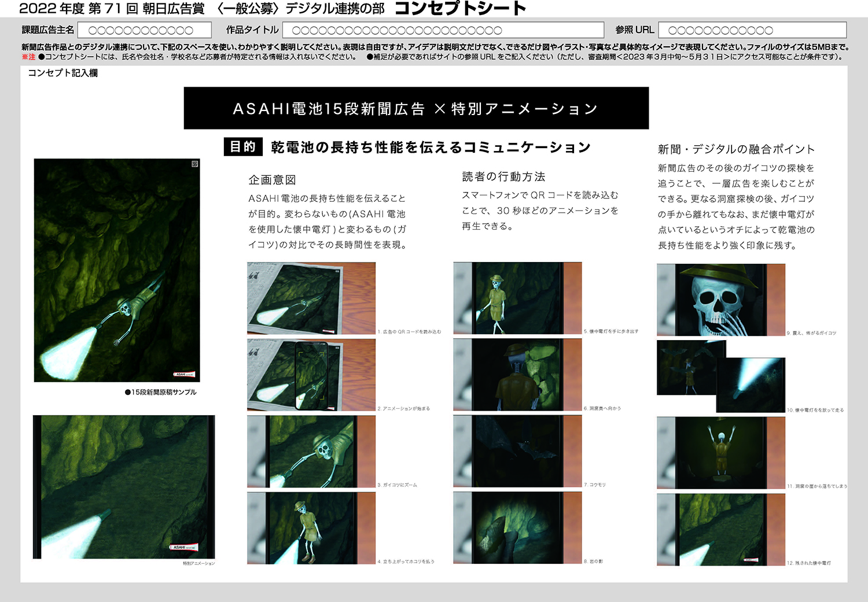Screen dimensions: 868x602
Task: Click caption 10. 懐中電灯をを放って走る
Action: 815,410
